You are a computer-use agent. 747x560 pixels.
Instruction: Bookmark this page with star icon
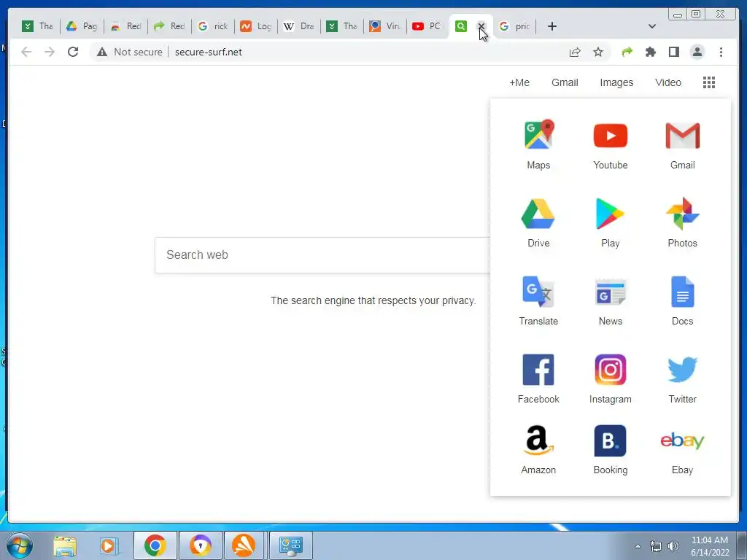[x=598, y=52]
